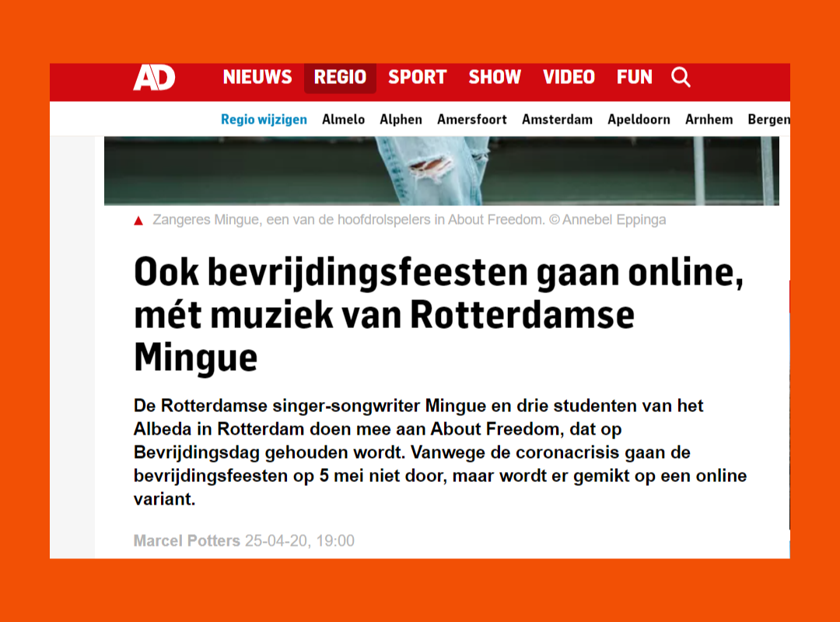Viewport: 840px width, 622px height.
Task: Pick the Apeldoorn region
Action: coord(639,120)
